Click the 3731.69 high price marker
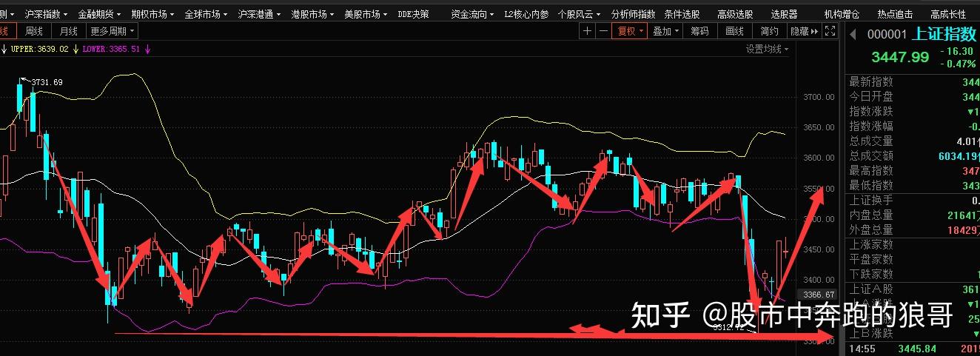 [47, 82]
